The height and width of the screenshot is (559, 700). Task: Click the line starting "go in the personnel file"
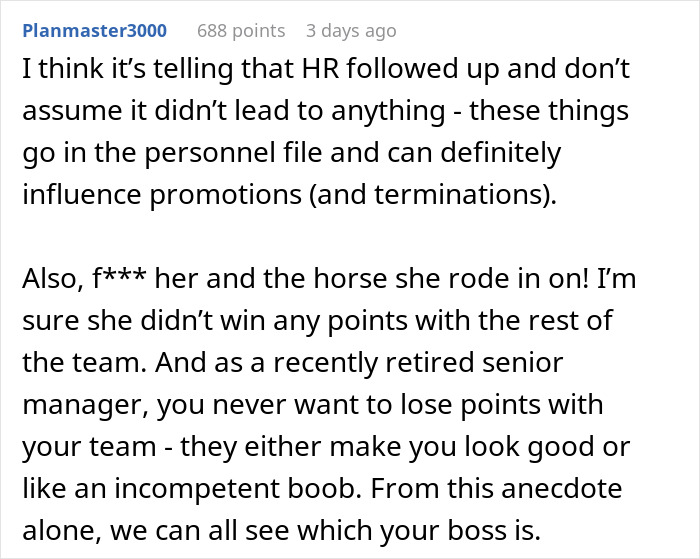click(x=292, y=153)
